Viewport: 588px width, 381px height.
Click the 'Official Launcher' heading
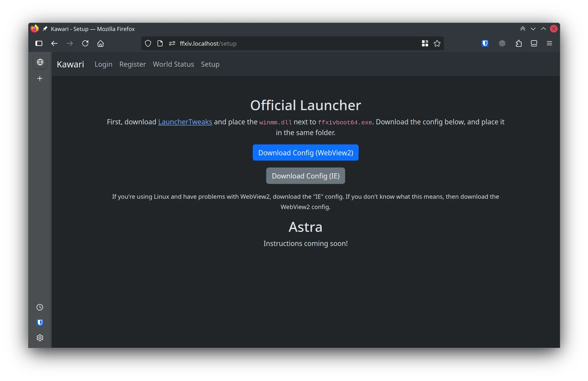click(306, 105)
